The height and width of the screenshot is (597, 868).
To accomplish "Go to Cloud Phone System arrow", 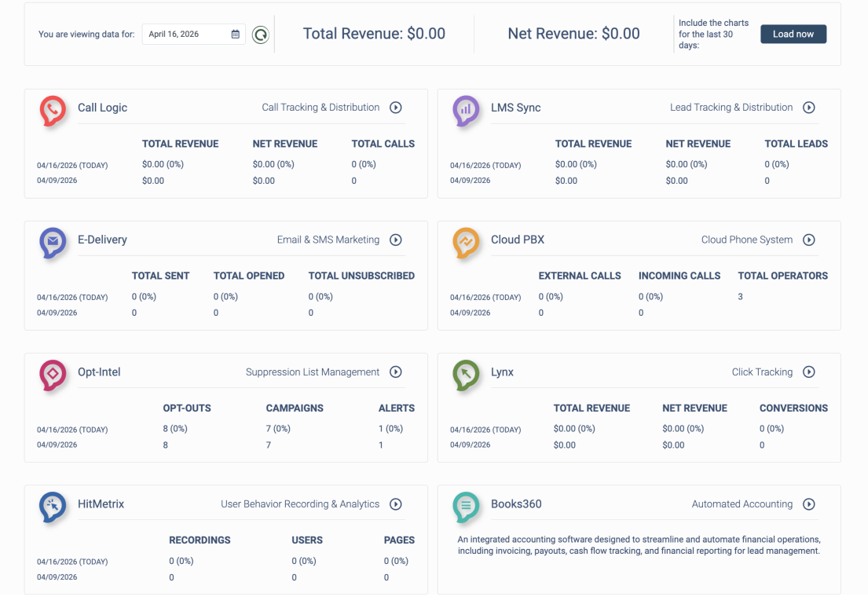I will (809, 240).
